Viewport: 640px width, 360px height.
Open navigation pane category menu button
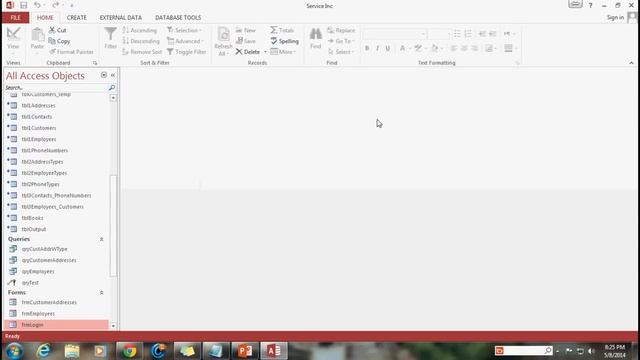104,75
